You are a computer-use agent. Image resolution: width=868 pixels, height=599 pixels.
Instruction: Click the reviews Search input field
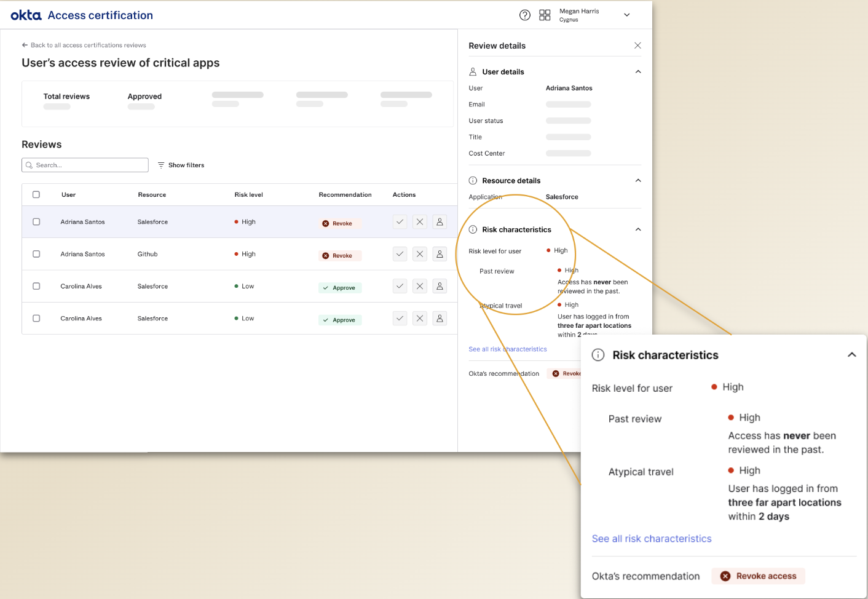pyautogui.click(x=86, y=165)
